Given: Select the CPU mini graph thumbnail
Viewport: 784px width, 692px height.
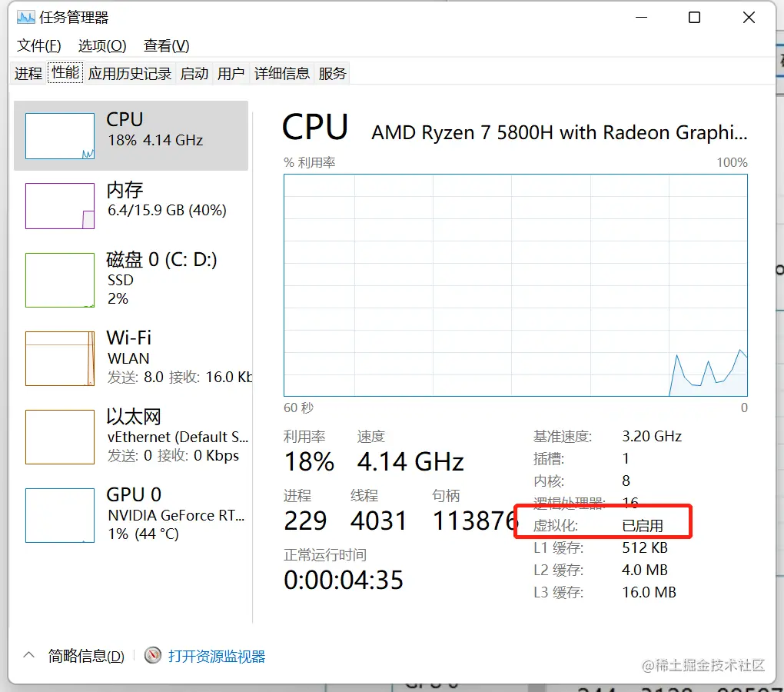Looking at the screenshot, I should 60,136.
